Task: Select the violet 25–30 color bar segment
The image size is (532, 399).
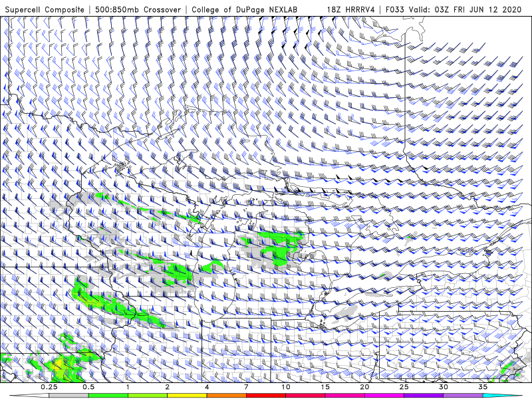Action: coord(424,396)
